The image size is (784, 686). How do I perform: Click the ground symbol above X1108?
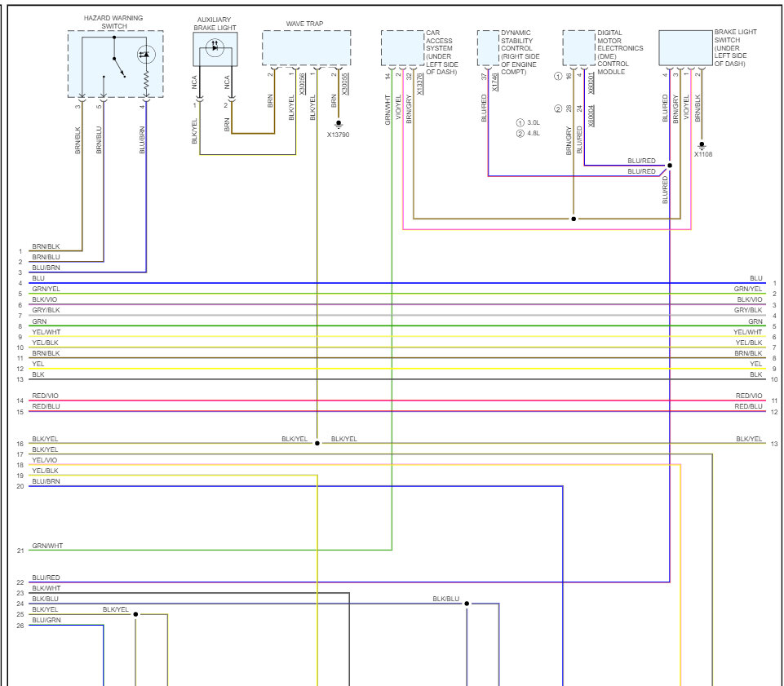[702, 145]
